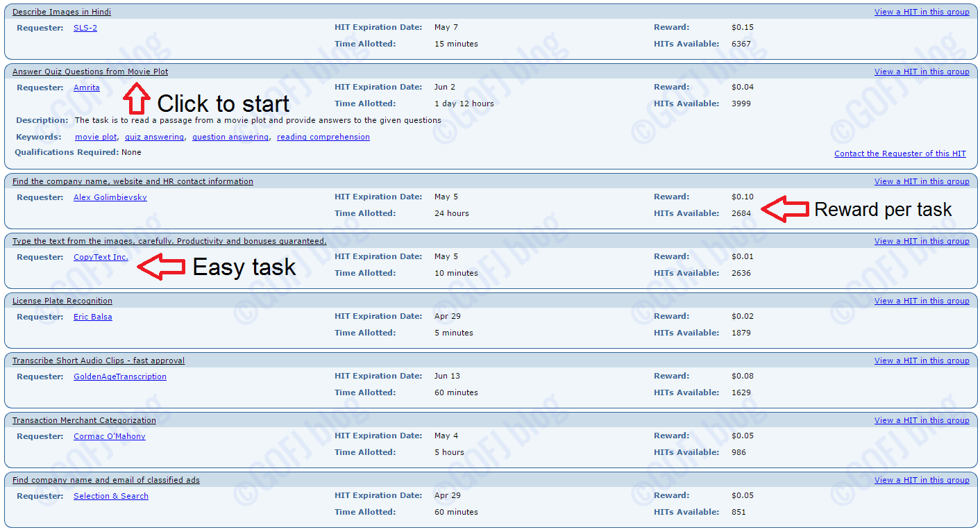Click requester Cormac O'Mahony

[x=109, y=436]
